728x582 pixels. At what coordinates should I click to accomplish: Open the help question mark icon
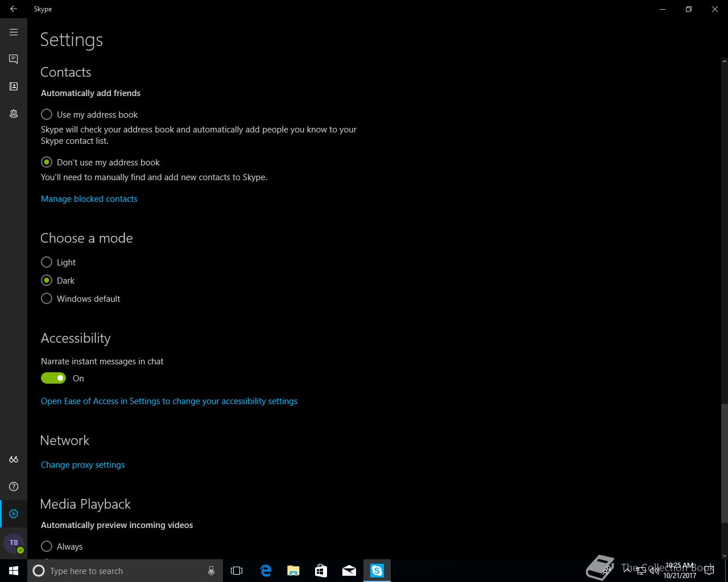[x=14, y=487]
